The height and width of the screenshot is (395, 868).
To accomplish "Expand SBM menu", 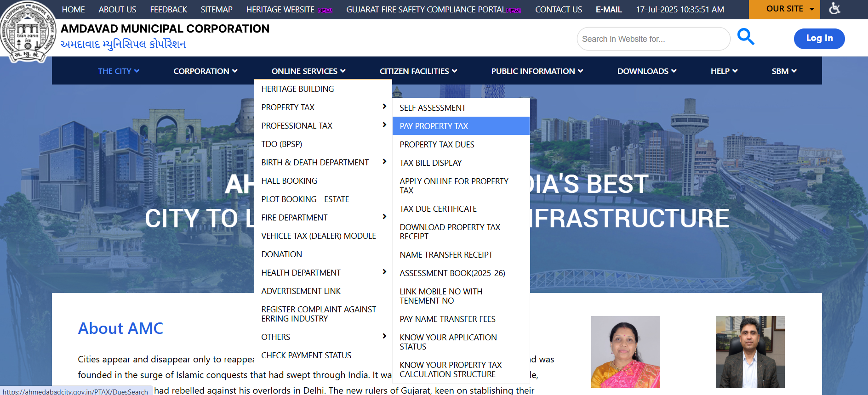I will (784, 71).
